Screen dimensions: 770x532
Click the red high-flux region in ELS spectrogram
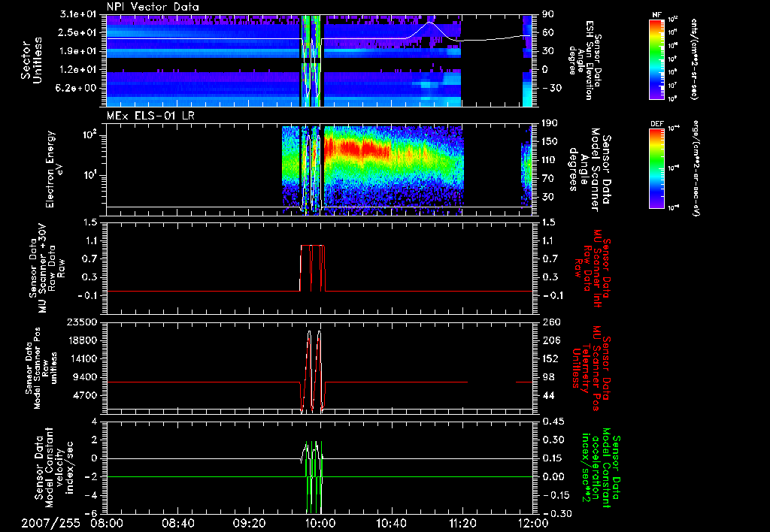click(356, 147)
